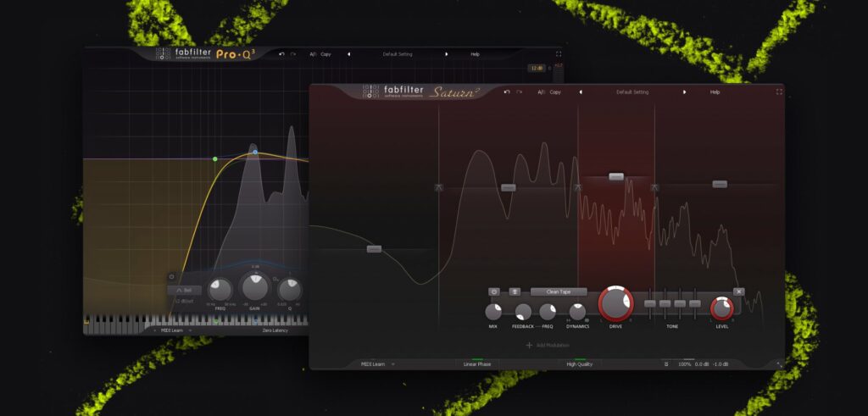Select the blue EQ band node in Pro-Q 3
Screen dimensions: 868x416
(x=255, y=152)
